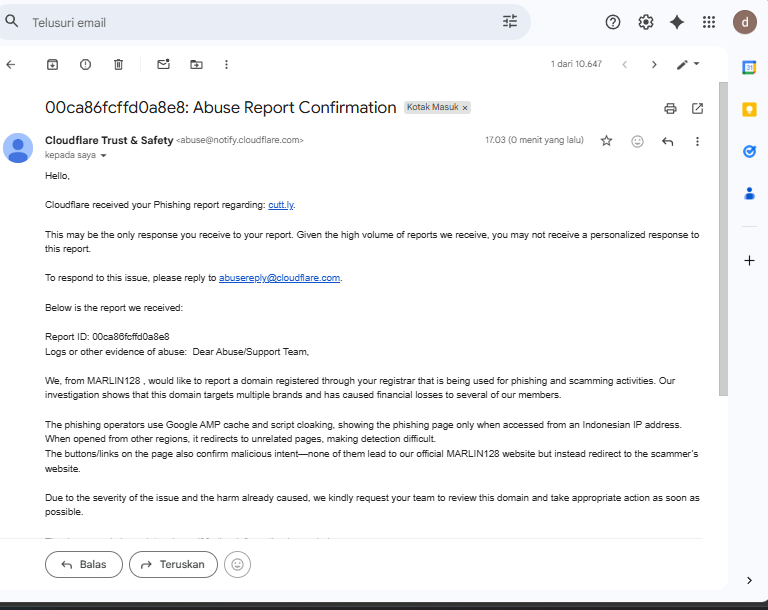This screenshot has height=610, width=768.
Task: Go back to inbox arrow
Action: click(x=11, y=64)
